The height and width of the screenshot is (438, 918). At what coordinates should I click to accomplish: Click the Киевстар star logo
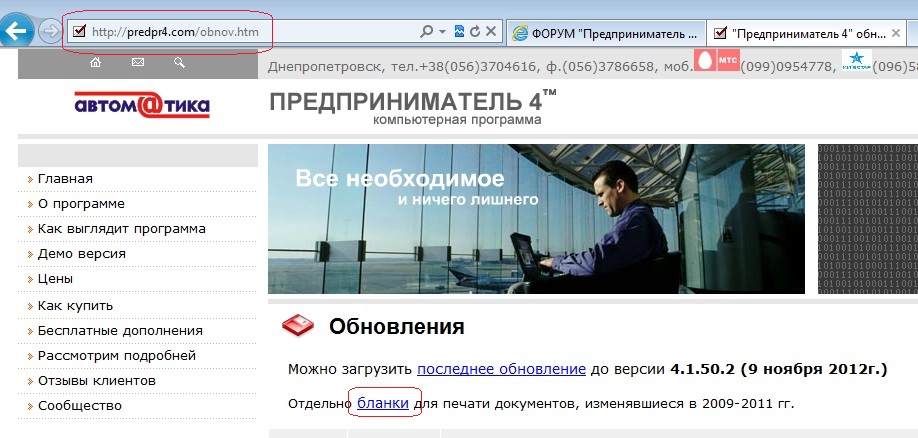857,60
